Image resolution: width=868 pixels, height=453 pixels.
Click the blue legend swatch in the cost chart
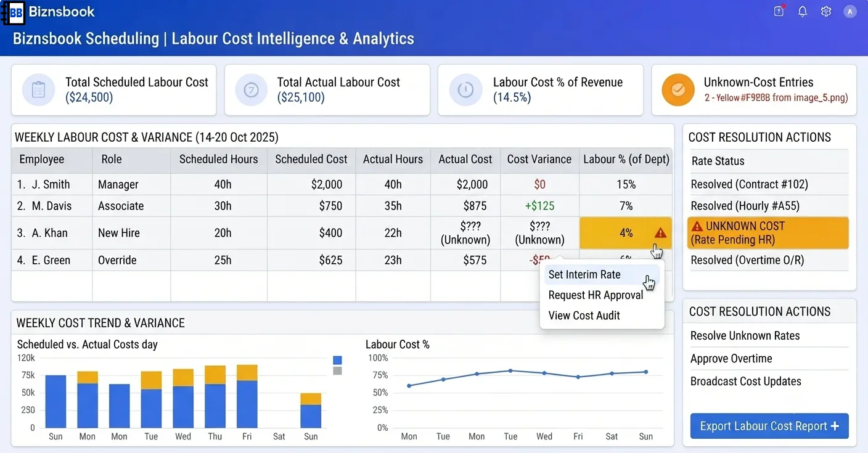[x=337, y=361]
